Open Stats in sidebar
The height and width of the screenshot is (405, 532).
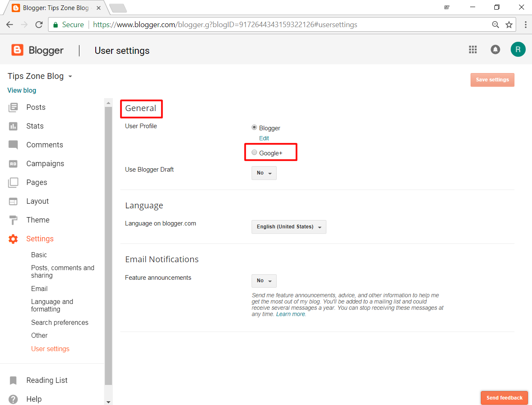tap(35, 126)
